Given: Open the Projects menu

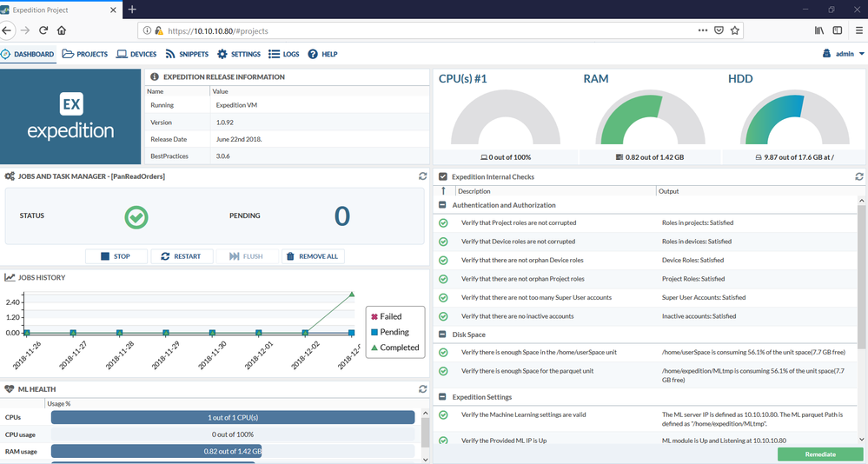Looking at the screenshot, I should coord(85,54).
